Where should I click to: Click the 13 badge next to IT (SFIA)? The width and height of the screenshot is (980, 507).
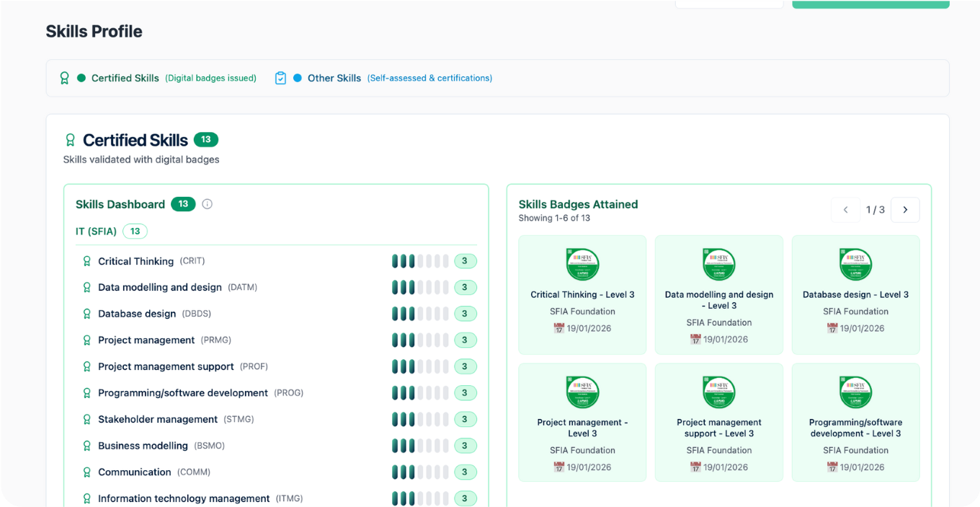point(135,232)
